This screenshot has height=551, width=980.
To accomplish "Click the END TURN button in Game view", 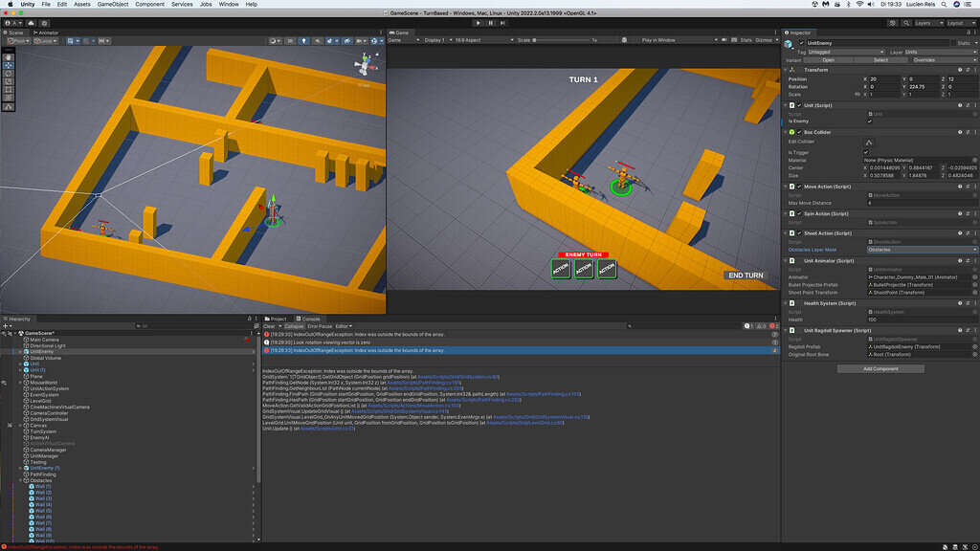I will (746, 275).
